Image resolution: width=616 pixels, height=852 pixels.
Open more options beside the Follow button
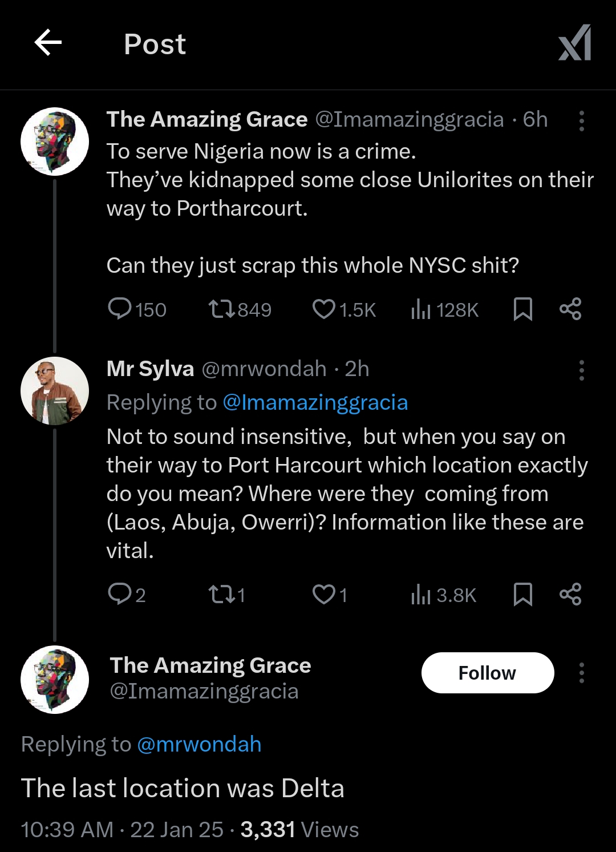pyautogui.click(x=581, y=673)
